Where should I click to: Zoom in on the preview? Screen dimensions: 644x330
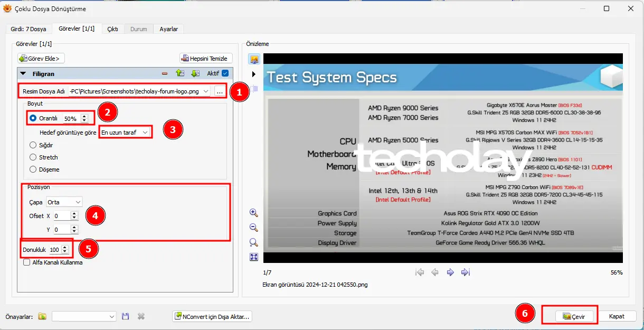254,213
